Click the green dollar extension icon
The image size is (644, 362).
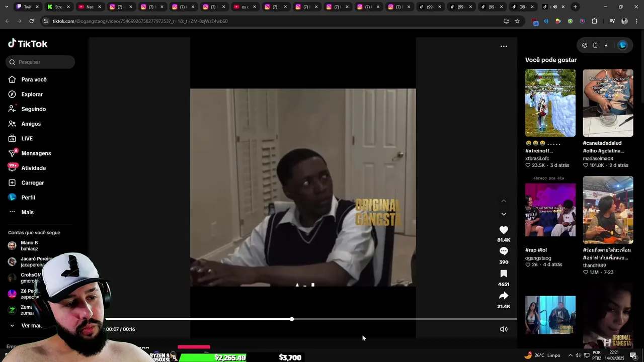click(570, 21)
